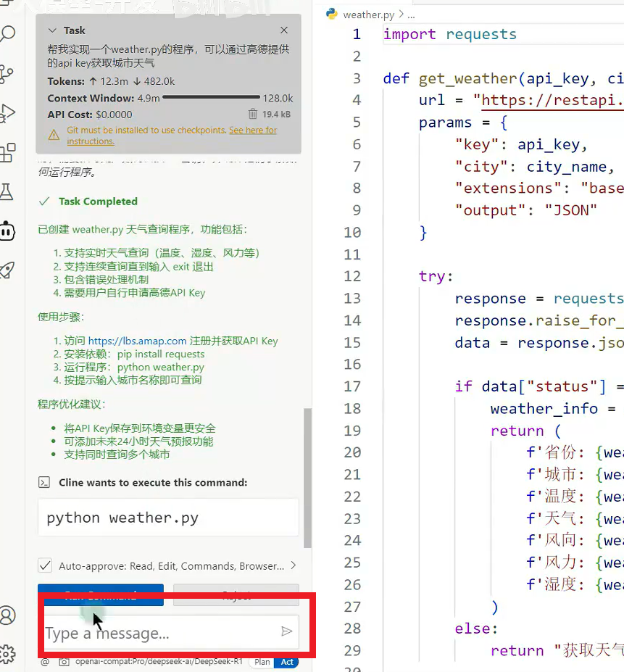
Task: Click '将API Key保存到环境变量更安全' bullet
Action: [140, 428]
